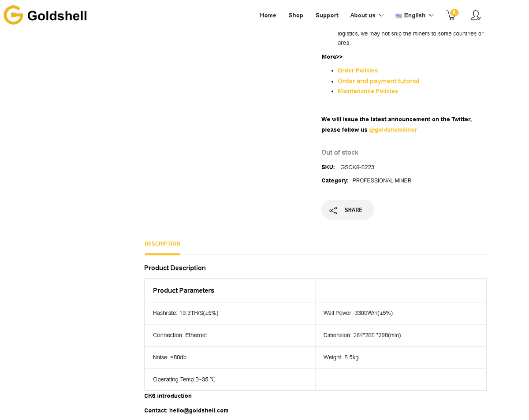The image size is (529, 420).
Task: Click the Hashrate: 19.3TH/S cell
Action: [230, 313]
